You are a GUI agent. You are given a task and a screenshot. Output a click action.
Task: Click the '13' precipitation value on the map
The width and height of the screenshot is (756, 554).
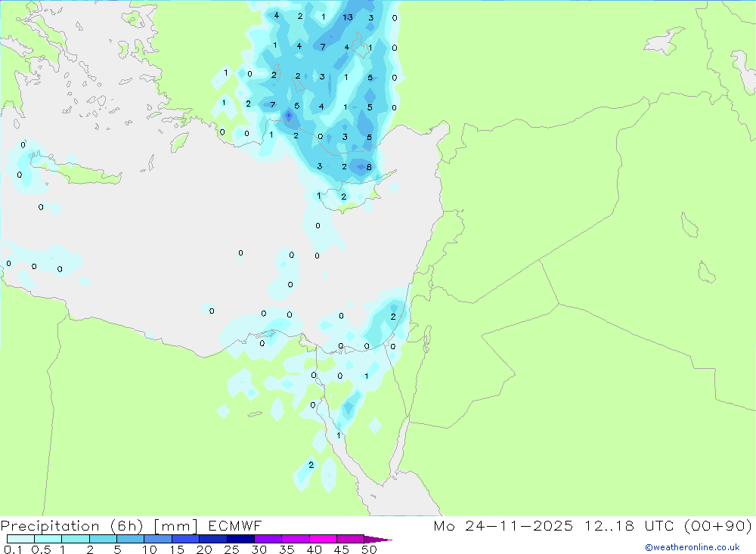click(x=348, y=17)
